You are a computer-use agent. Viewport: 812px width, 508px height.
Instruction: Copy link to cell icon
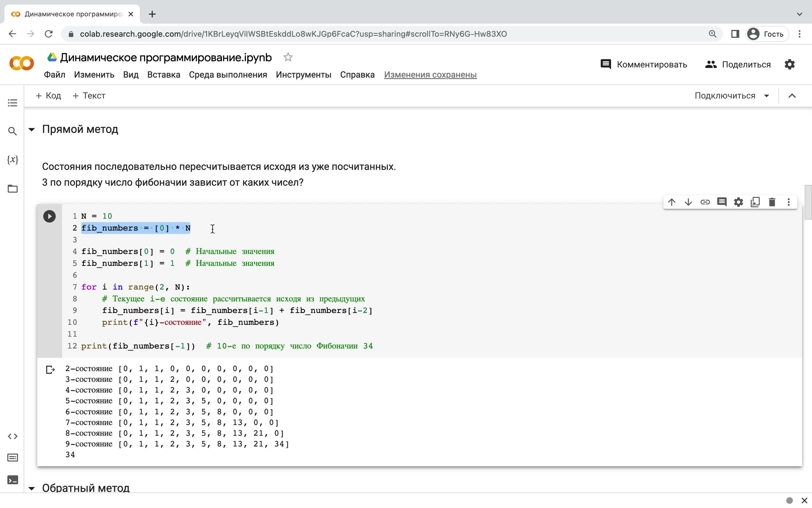tap(705, 202)
